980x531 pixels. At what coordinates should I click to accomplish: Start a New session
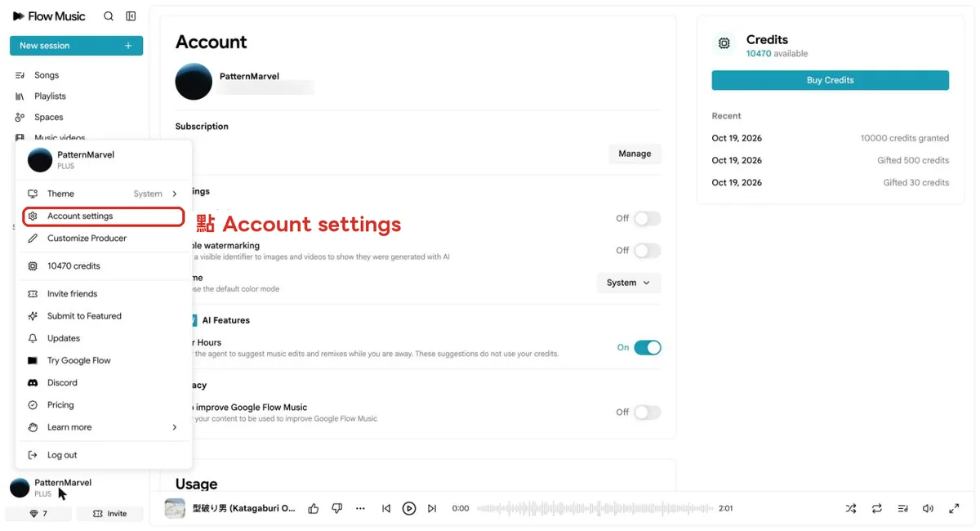[76, 46]
